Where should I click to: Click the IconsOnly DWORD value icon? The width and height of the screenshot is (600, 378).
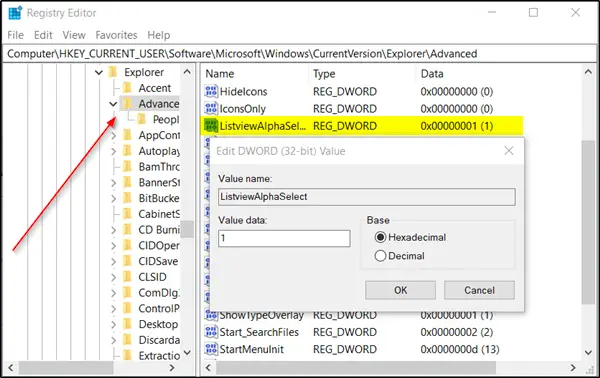211,109
